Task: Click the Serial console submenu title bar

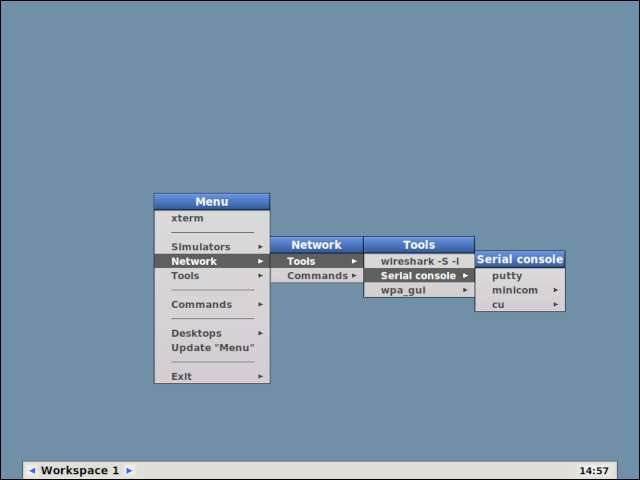Action: point(520,259)
